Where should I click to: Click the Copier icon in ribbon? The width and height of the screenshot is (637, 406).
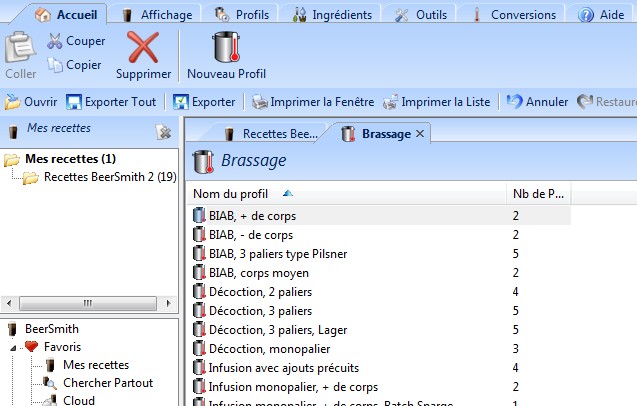click(55, 64)
